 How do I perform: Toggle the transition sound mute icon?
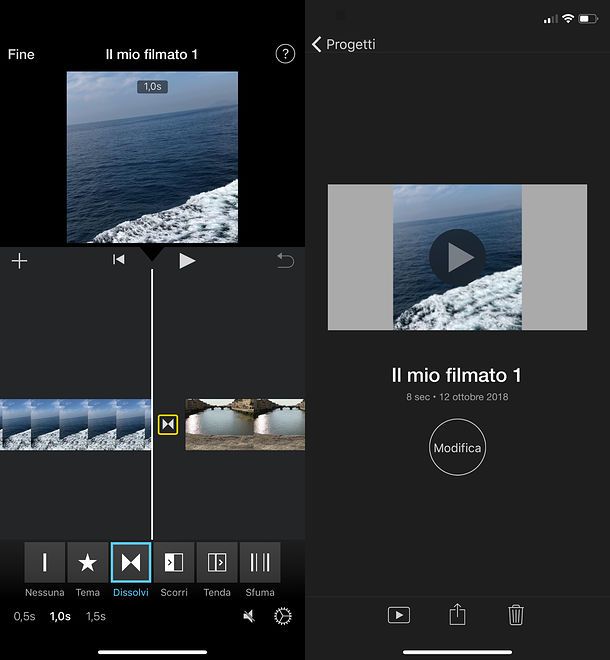[x=249, y=616]
